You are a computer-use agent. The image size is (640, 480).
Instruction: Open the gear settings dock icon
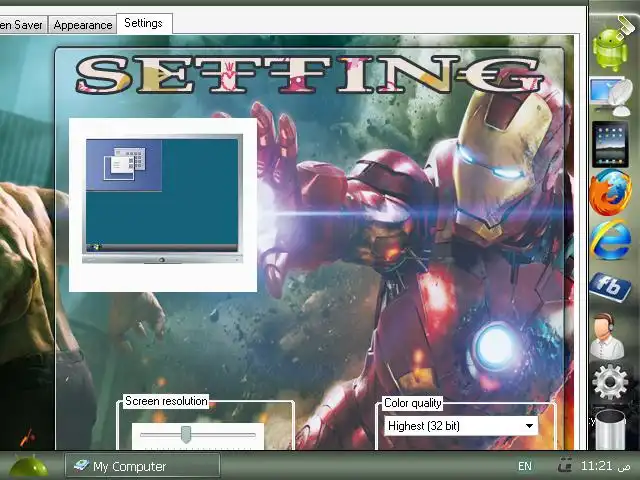(x=610, y=382)
